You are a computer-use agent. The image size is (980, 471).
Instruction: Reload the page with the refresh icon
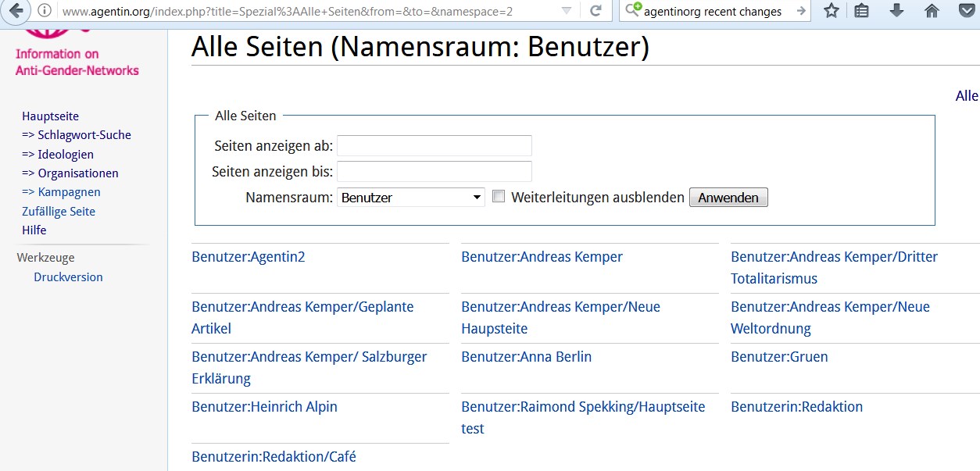point(596,11)
